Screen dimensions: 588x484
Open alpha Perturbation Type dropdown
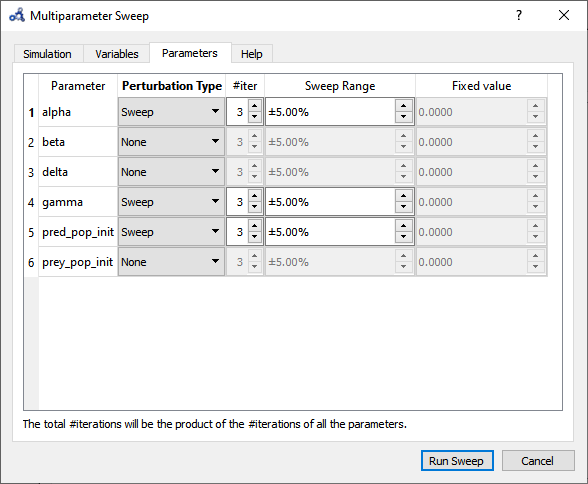(x=171, y=112)
